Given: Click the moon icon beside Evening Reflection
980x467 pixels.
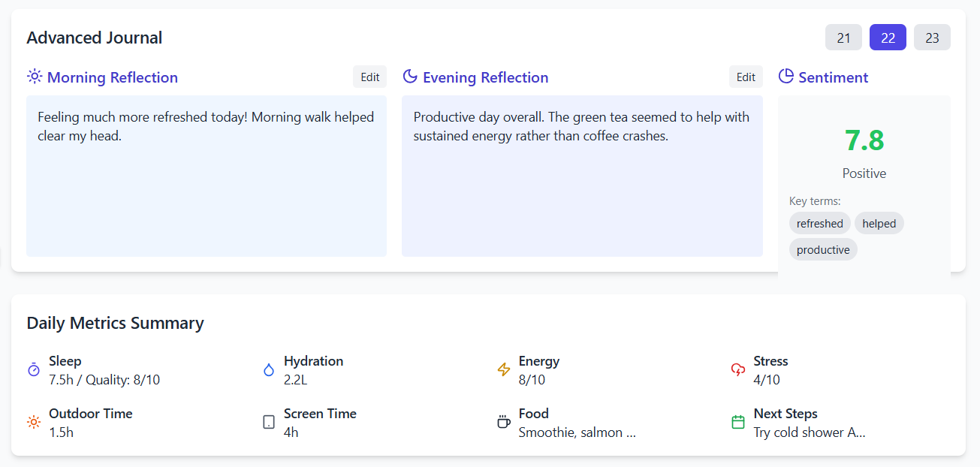Looking at the screenshot, I should tap(410, 77).
